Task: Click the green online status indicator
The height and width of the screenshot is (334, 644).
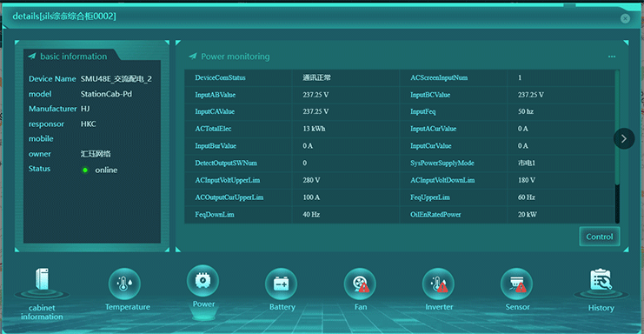Action: pos(85,170)
